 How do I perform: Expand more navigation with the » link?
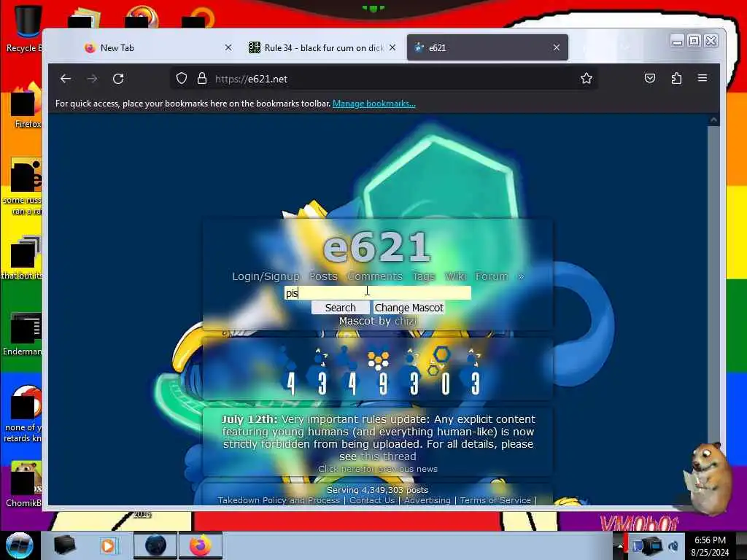pyautogui.click(x=521, y=277)
